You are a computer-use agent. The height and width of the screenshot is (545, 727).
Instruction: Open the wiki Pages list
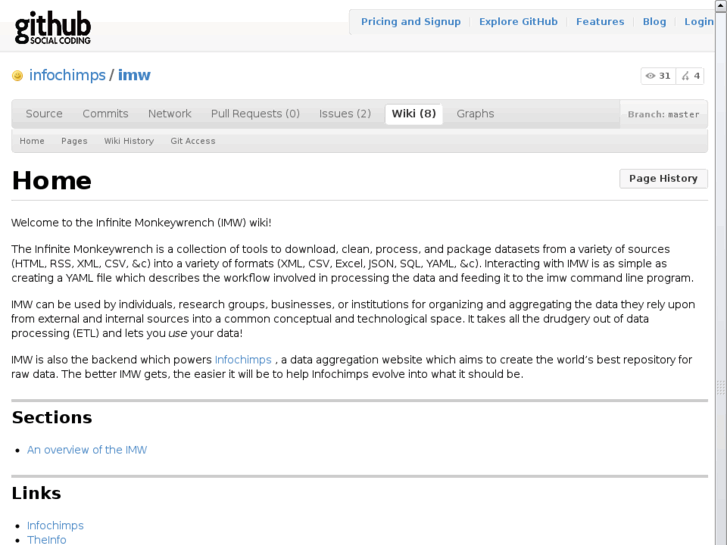click(74, 141)
